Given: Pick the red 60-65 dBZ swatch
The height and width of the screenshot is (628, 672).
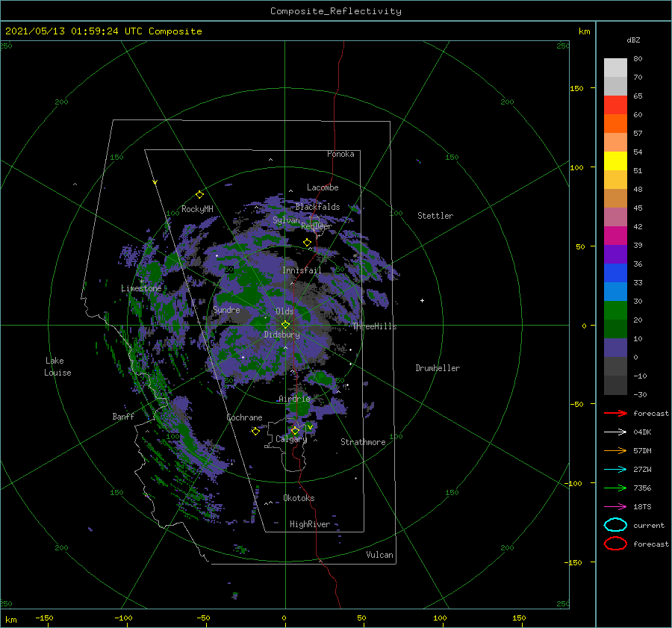Looking at the screenshot, I should pyautogui.click(x=615, y=105).
